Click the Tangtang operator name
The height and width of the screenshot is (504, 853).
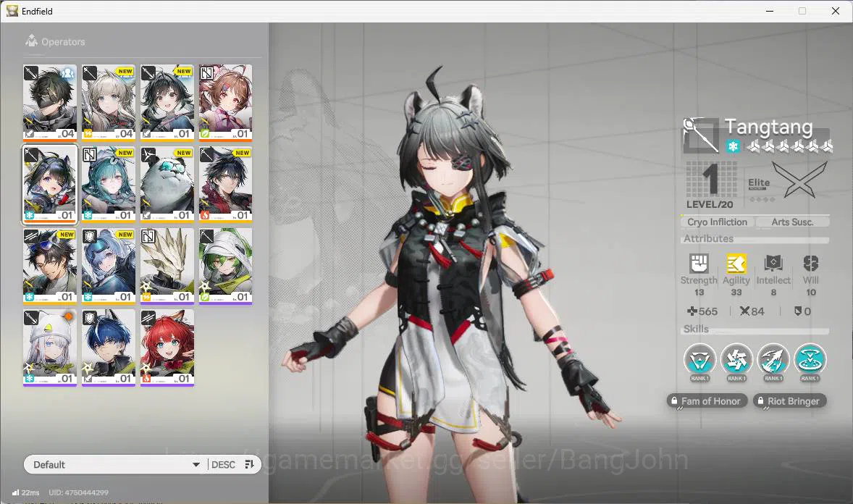pos(769,127)
